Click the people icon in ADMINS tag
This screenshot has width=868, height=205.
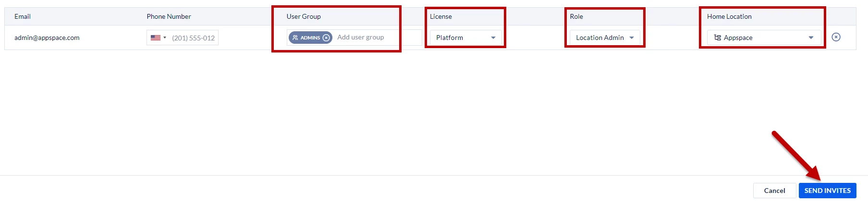(295, 38)
